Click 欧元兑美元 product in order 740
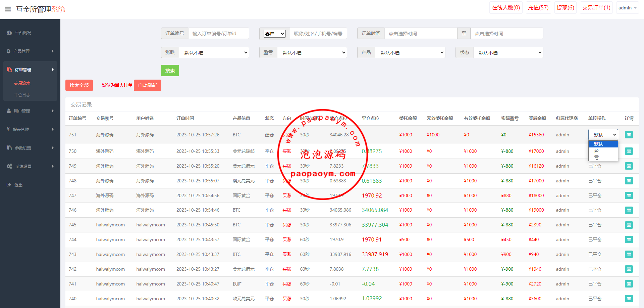The image size is (644, 308). 244,299
